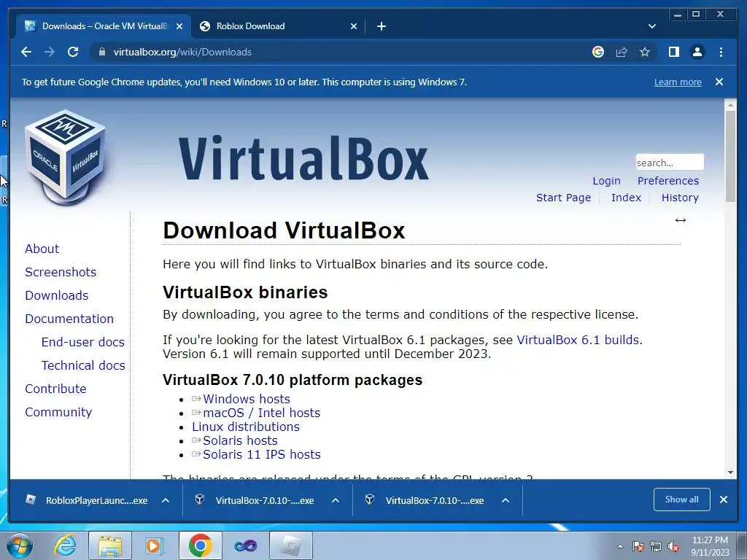747x560 pixels.
Task: Download the Solaris hosts package
Action: (x=240, y=440)
